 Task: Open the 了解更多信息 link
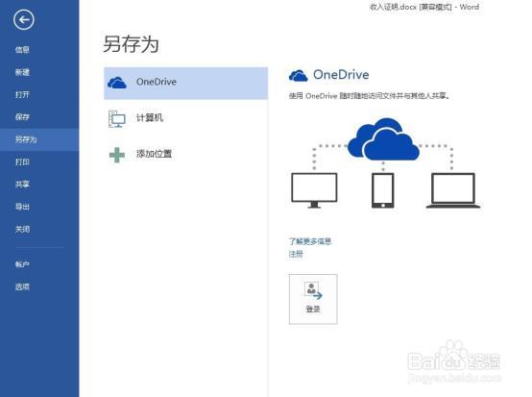[x=310, y=241]
